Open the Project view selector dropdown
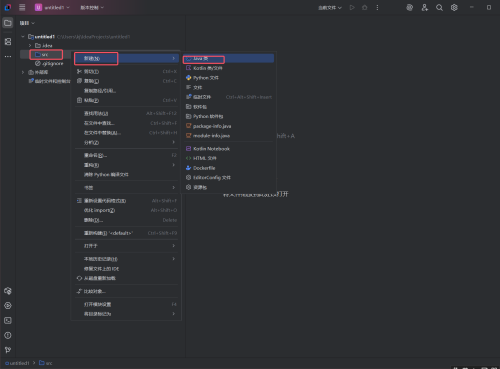The image size is (500, 369). pyautogui.click(x=27, y=23)
